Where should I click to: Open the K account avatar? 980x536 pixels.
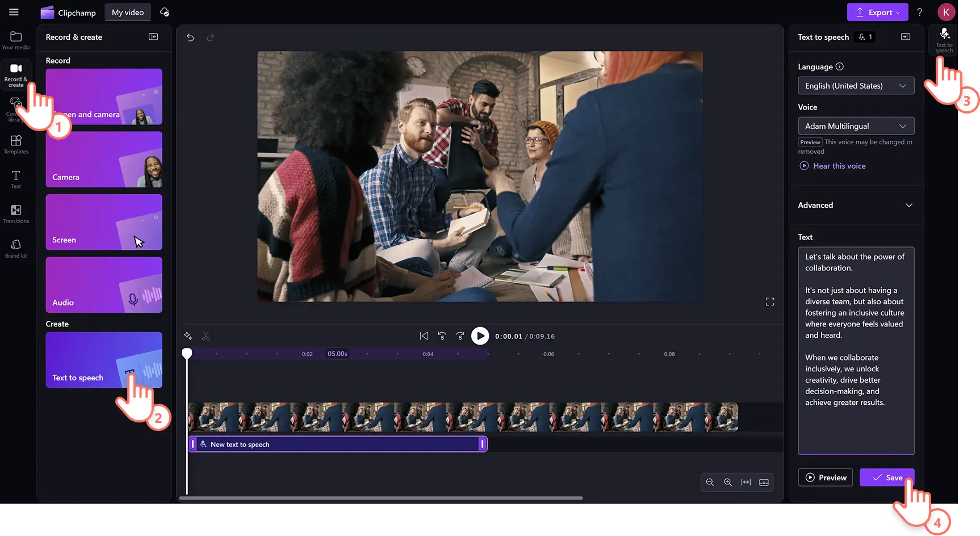(x=946, y=12)
